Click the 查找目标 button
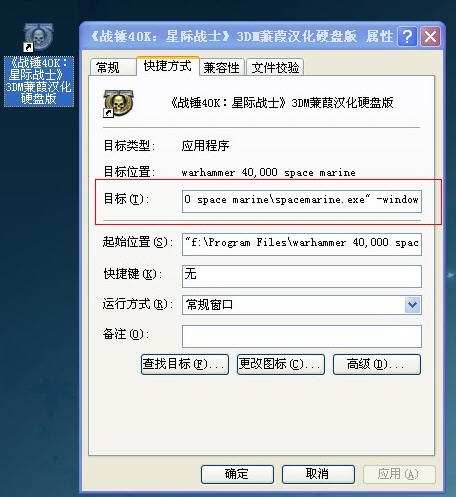The height and width of the screenshot is (497, 456). point(185,364)
